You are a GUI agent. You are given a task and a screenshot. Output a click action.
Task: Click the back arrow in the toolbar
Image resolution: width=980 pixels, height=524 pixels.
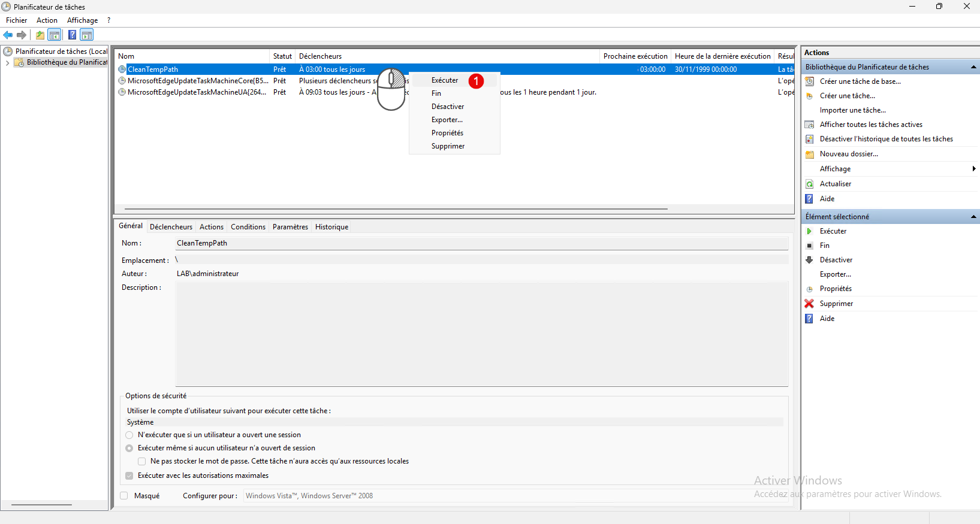tap(8, 35)
